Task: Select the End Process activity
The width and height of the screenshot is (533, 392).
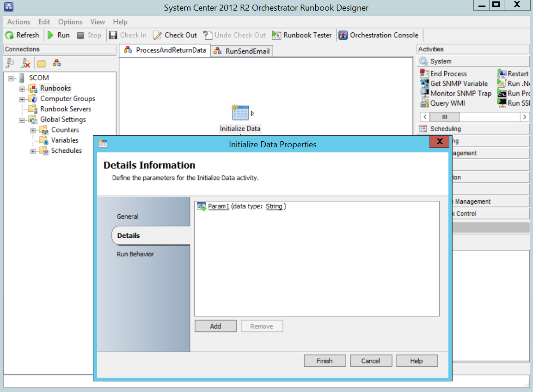Action: coord(444,74)
